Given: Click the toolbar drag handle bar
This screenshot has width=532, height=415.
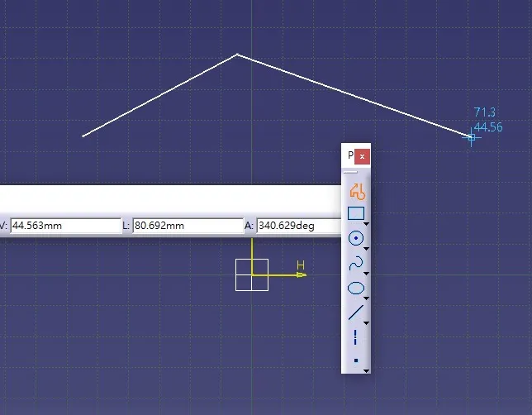Looking at the screenshot, I should tap(350, 172).
